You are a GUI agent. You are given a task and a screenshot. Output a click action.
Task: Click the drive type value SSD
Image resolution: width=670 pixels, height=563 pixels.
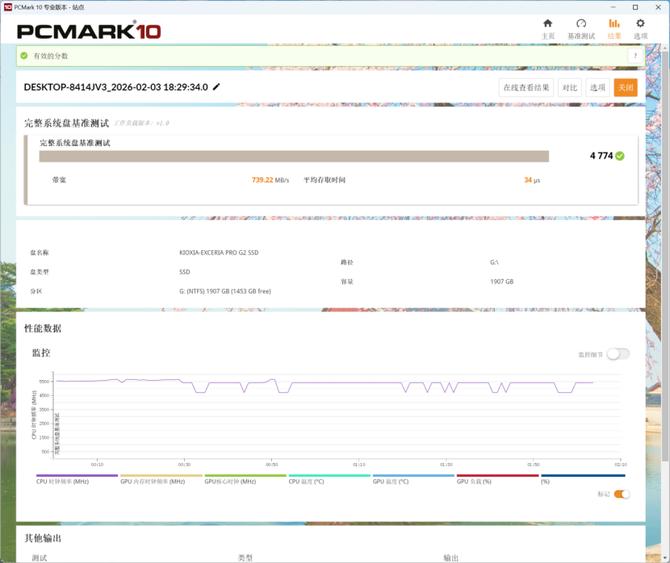(185, 272)
